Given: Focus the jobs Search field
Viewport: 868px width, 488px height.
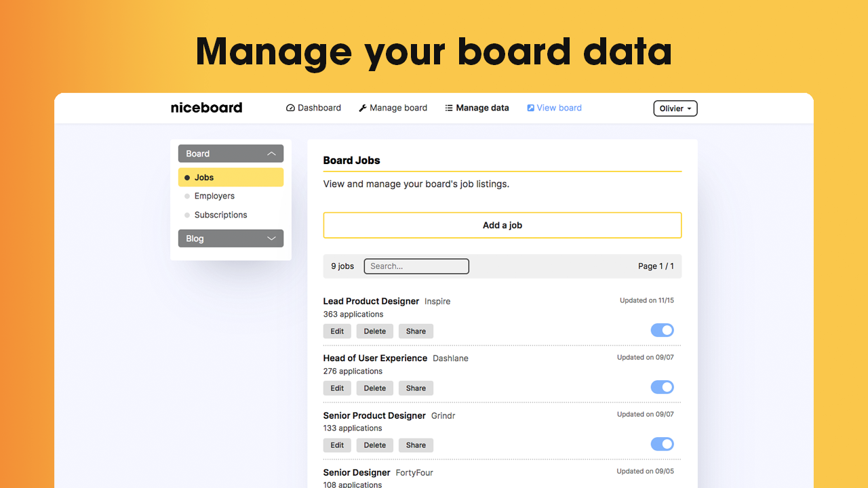Looking at the screenshot, I should (x=416, y=266).
